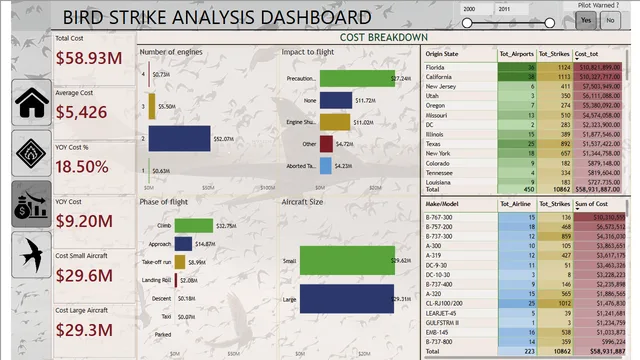This screenshot has height=360, width=640.
Task: Sort by Sum of Cost column header
Action: click(591, 204)
